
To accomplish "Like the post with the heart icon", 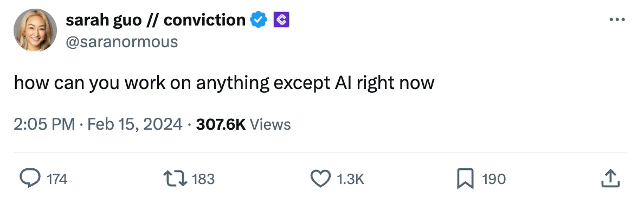I will click(320, 179).
